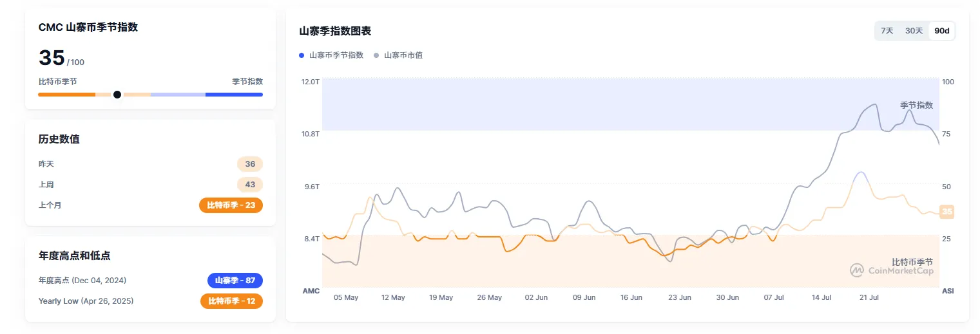Click the 山寨季指数图表 chart title

(335, 31)
